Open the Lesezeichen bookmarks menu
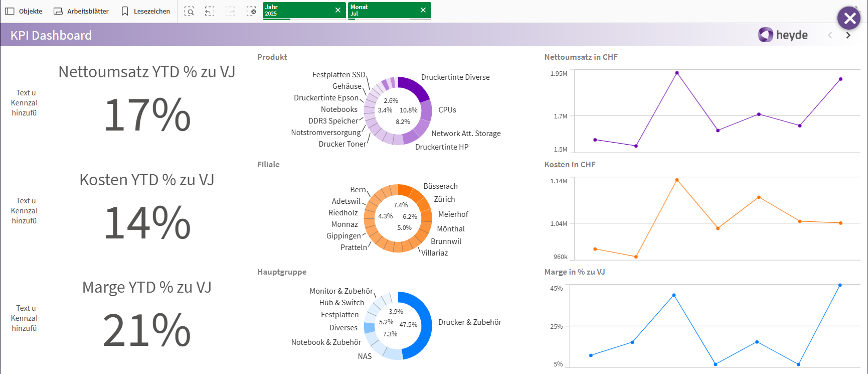Screen dimensions: 868x374 (x=146, y=11)
